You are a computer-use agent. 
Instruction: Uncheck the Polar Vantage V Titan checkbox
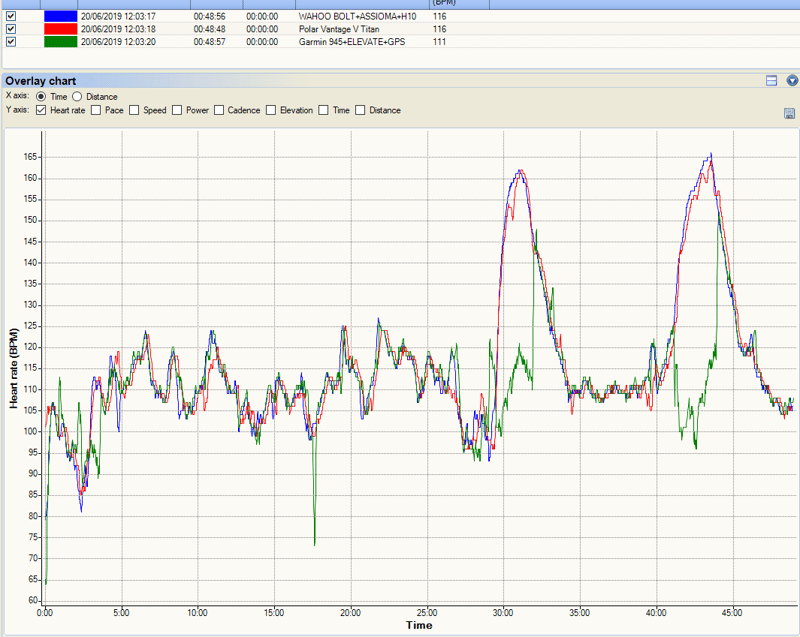pos(11,29)
